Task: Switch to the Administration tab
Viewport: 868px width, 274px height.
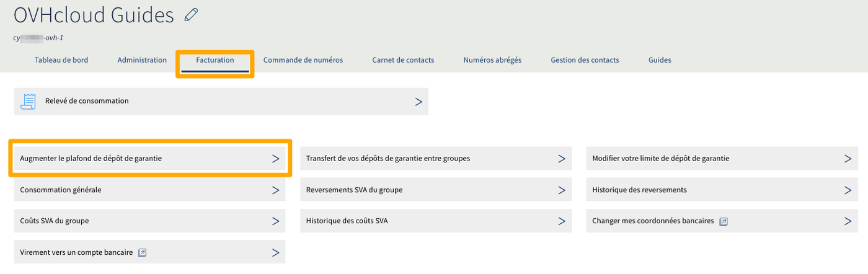Action: [x=142, y=60]
